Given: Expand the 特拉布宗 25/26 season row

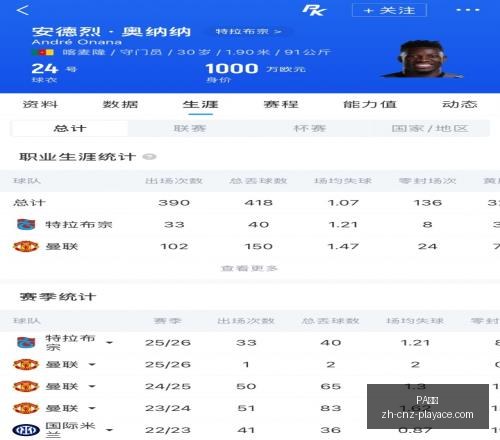Looking at the screenshot, I should click(x=109, y=343).
